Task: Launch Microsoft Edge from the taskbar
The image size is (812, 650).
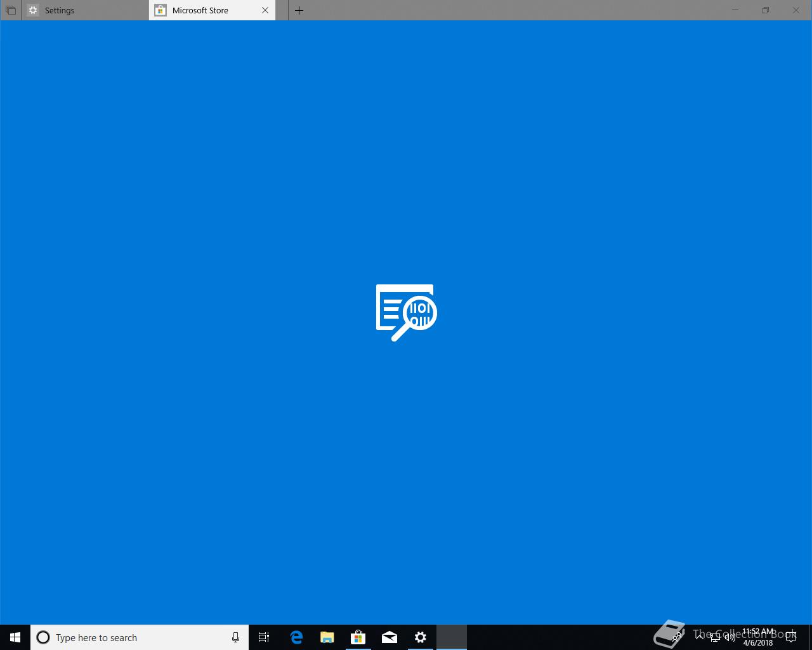Action: click(296, 637)
